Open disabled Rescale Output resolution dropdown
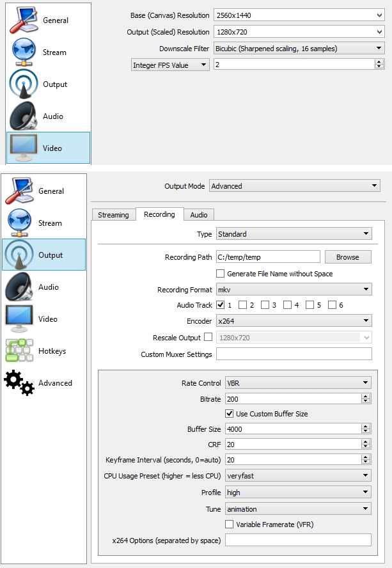The height and width of the screenshot is (568, 392). pyautogui.click(x=294, y=337)
